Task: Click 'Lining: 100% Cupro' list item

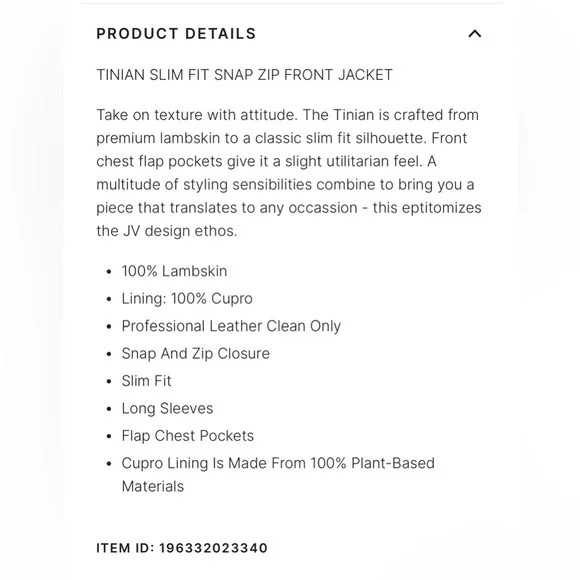Action: pos(187,299)
